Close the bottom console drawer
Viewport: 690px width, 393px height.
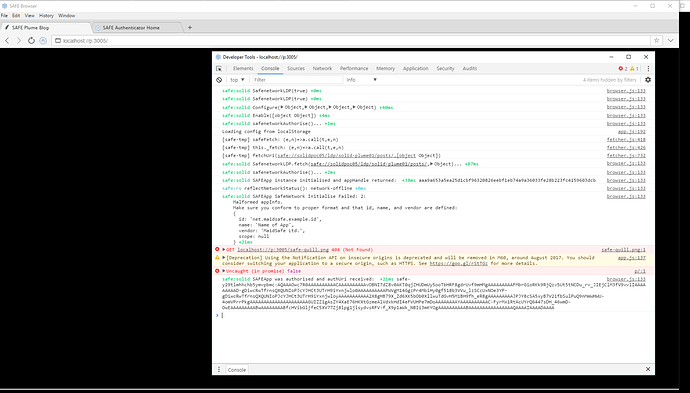648,369
